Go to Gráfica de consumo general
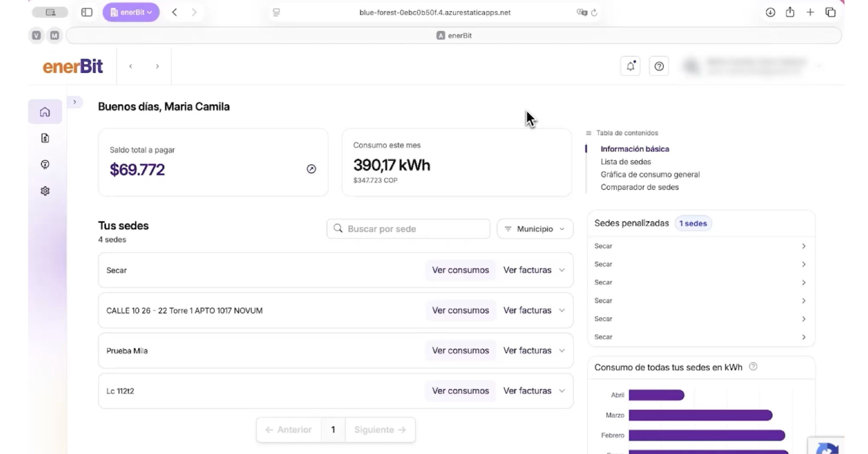Image resolution: width=868 pixels, height=454 pixels. (x=650, y=174)
